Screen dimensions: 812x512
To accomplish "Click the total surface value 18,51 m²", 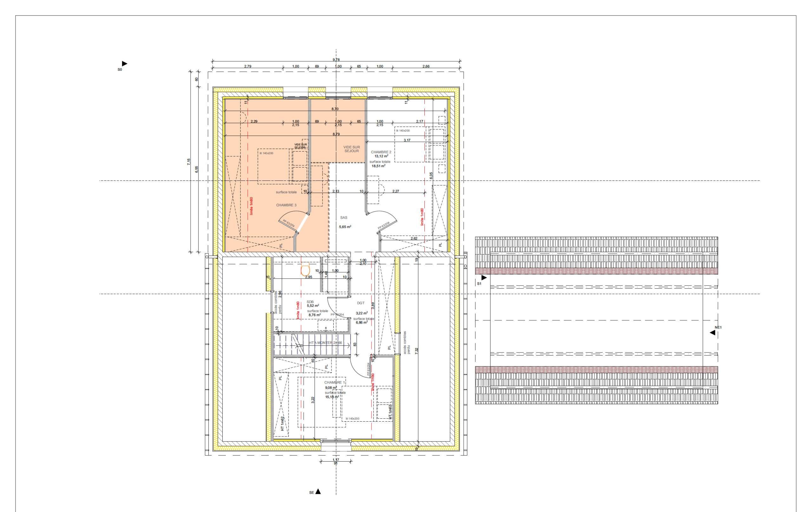I will tap(378, 166).
